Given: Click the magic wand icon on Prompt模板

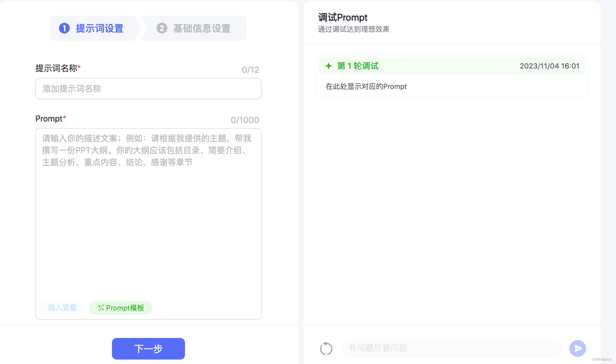Looking at the screenshot, I should click(x=101, y=308).
